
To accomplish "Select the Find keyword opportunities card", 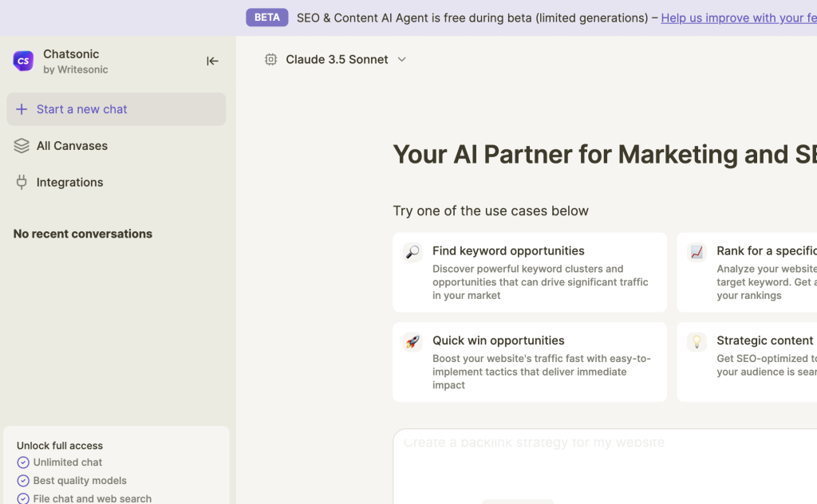I will [x=530, y=272].
